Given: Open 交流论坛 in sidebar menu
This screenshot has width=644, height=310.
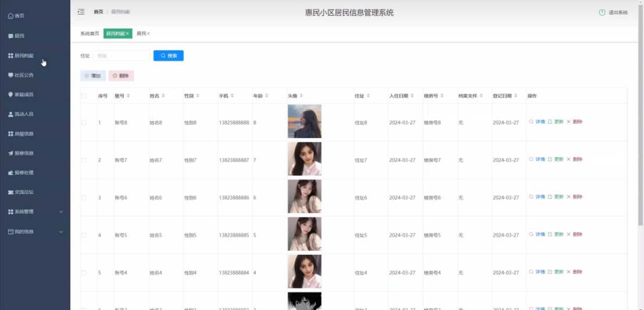Looking at the screenshot, I should [x=24, y=192].
